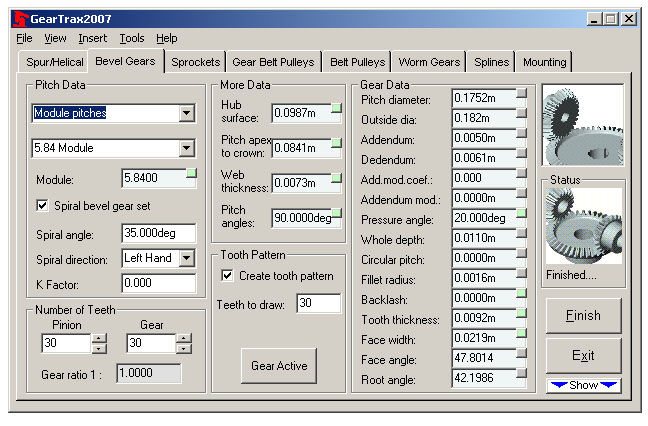Click the Gear Active button
Screen dimensions: 648x426
coord(279,366)
